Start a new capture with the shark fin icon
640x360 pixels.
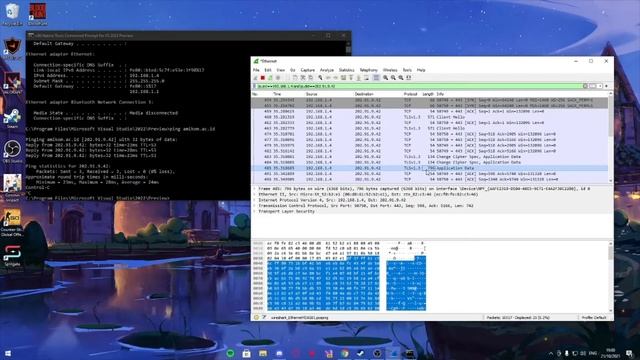click(x=255, y=78)
